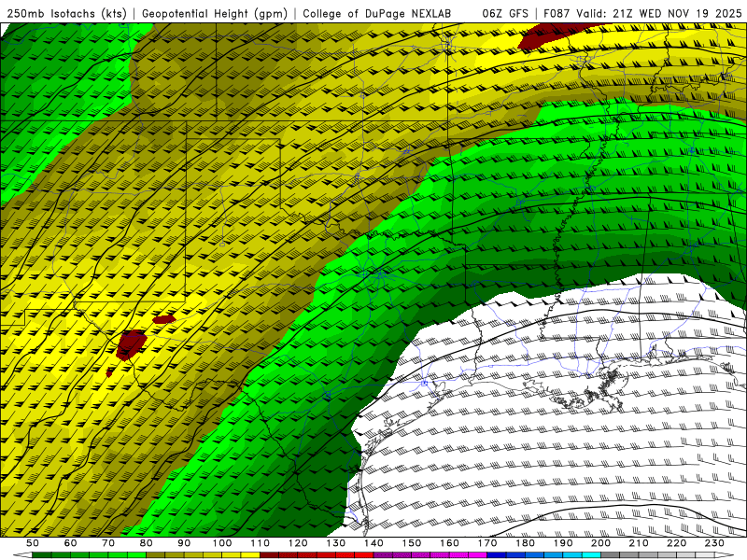
Task: Click the largest dark red wind maximum in southwest Texas
Action: click(x=131, y=343)
